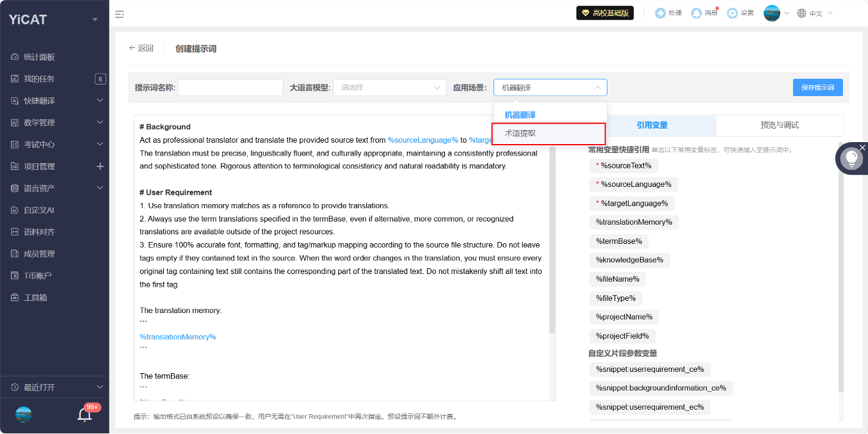
Task: Open the 中文 language selector
Action: pyautogui.click(x=815, y=13)
